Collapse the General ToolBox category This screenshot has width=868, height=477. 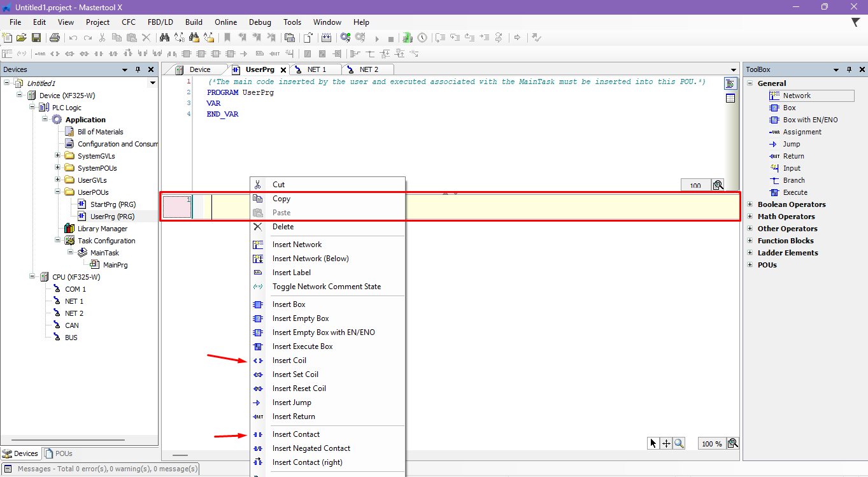click(750, 83)
